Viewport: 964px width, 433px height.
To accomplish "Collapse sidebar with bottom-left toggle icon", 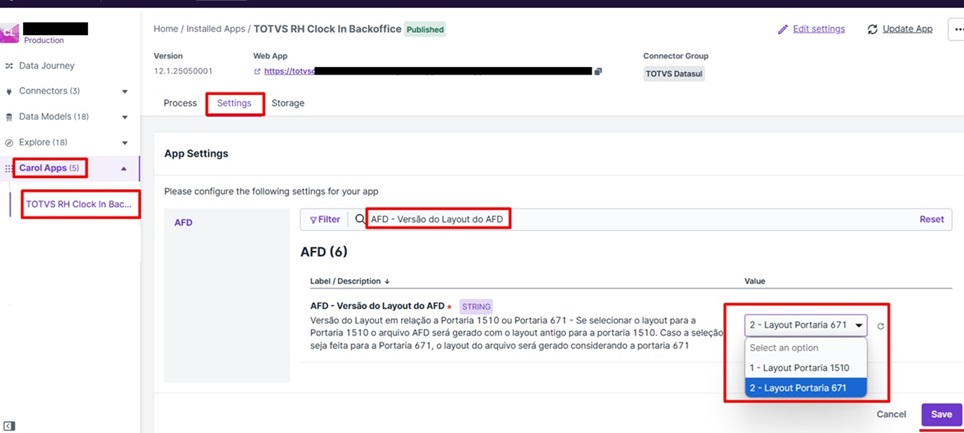I will pos(8,425).
